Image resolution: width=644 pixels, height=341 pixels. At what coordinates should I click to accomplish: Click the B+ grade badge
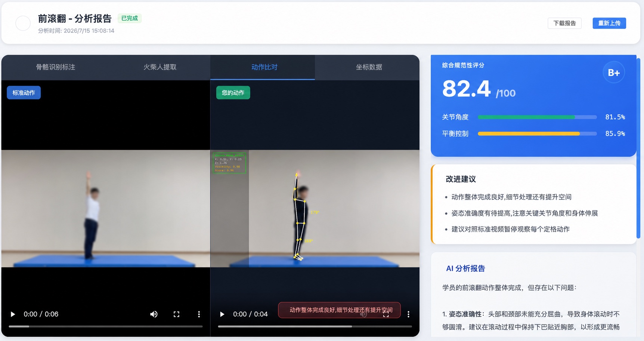point(614,73)
